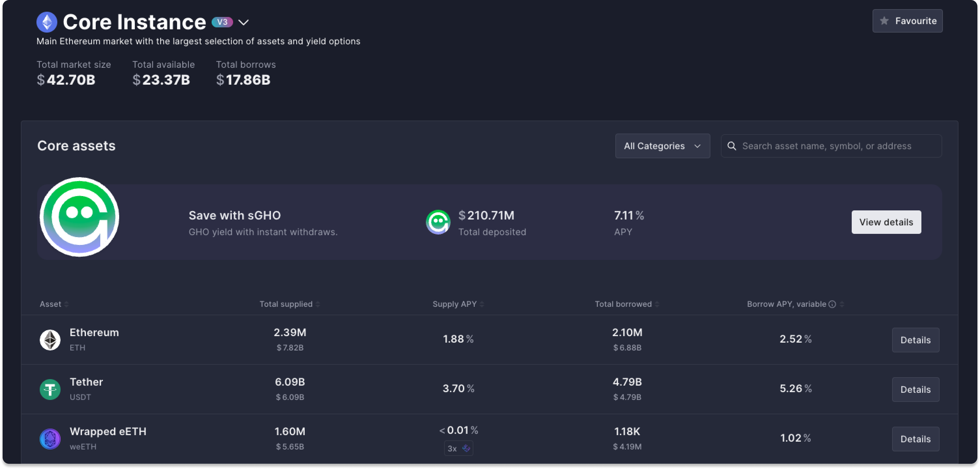Viewport: 980px width, 469px height.
Task: Focus the Search asset name input field
Action: [837, 146]
